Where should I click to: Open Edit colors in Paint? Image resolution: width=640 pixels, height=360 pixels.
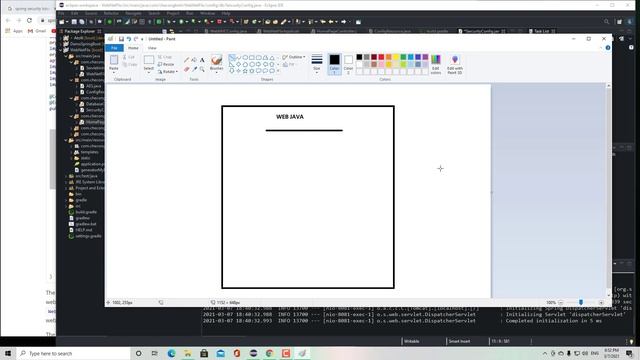point(436,64)
